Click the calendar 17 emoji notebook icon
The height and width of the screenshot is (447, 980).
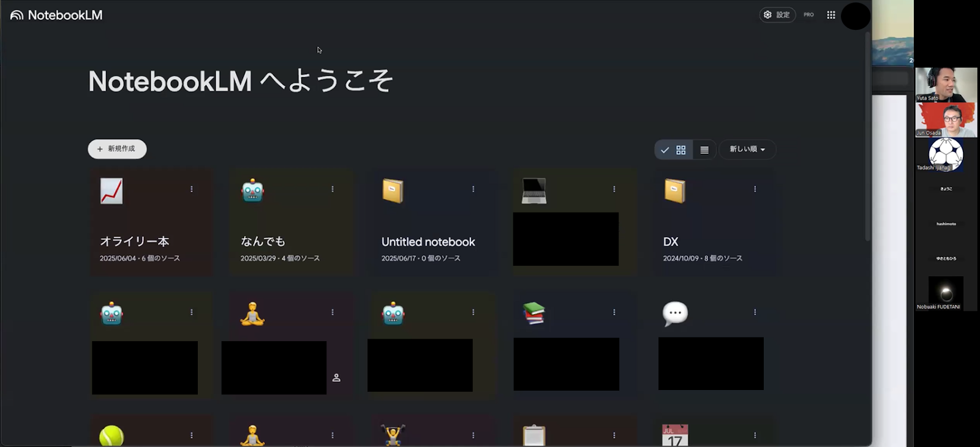(x=675, y=435)
